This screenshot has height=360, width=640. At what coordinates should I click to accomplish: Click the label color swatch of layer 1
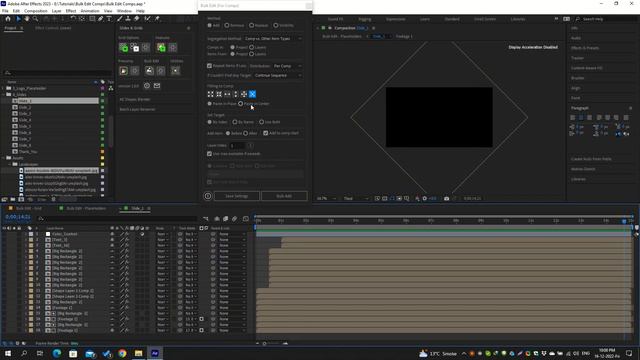[31, 234]
